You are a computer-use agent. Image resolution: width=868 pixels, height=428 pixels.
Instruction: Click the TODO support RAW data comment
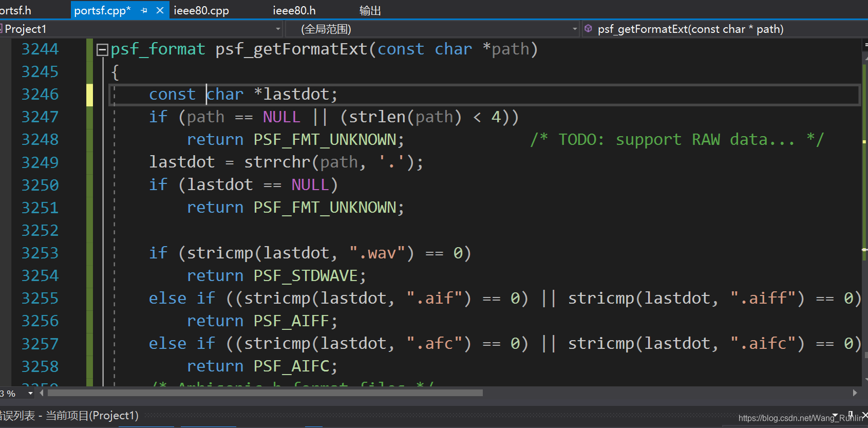coord(677,140)
